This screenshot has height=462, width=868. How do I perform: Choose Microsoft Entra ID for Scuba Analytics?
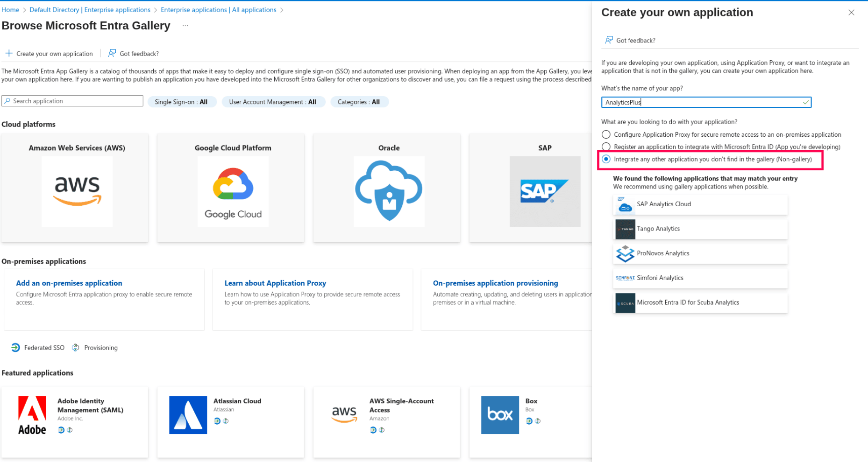pyautogui.click(x=700, y=303)
